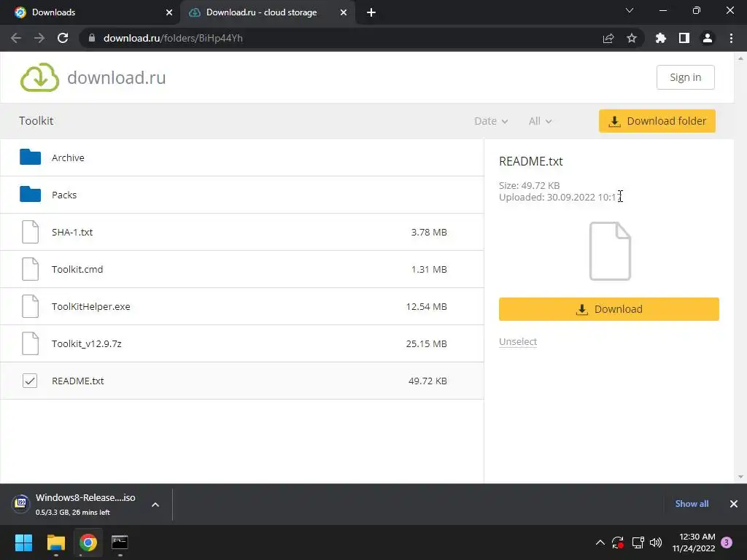Click the page vertical scrollbar

(740, 268)
